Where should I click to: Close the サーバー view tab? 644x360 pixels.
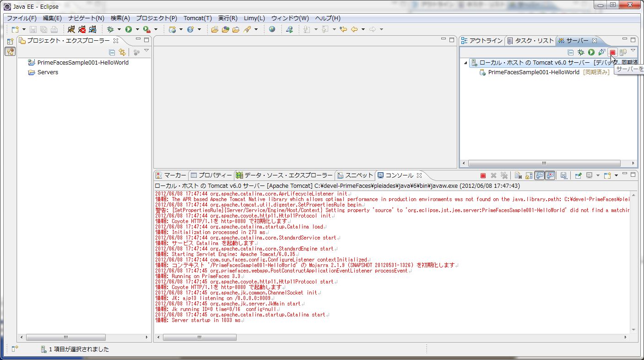pos(595,41)
